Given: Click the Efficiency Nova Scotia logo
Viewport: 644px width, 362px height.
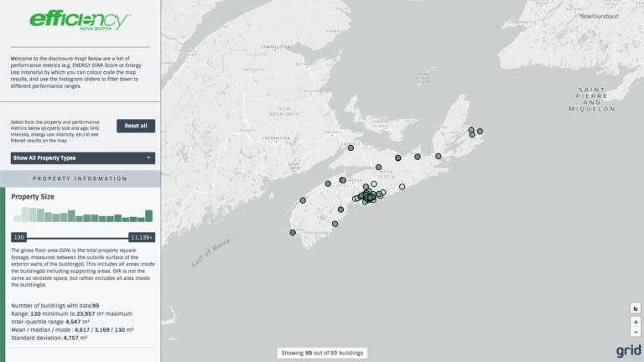Looking at the screenshot, I should pos(80,20).
